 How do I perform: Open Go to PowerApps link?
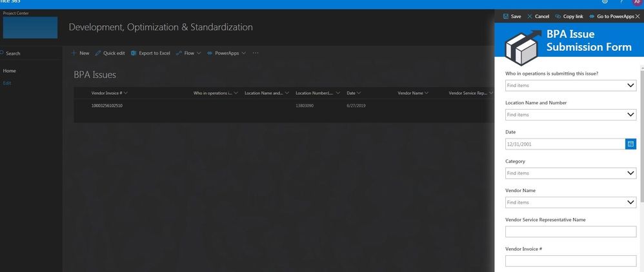(x=612, y=16)
